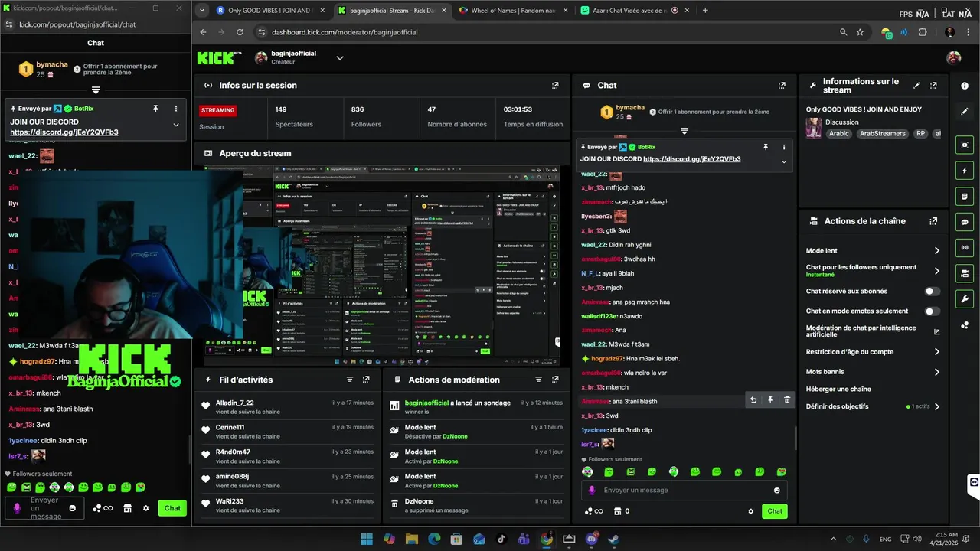Send message with Chat button in popout window
Screen dimensions: 980x551
tap(172, 508)
